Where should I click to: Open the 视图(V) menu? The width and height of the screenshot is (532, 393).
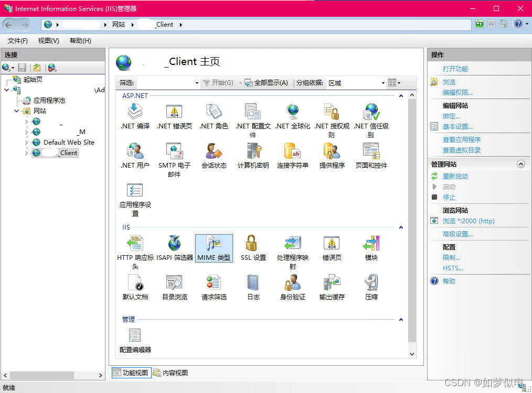[x=48, y=41]
